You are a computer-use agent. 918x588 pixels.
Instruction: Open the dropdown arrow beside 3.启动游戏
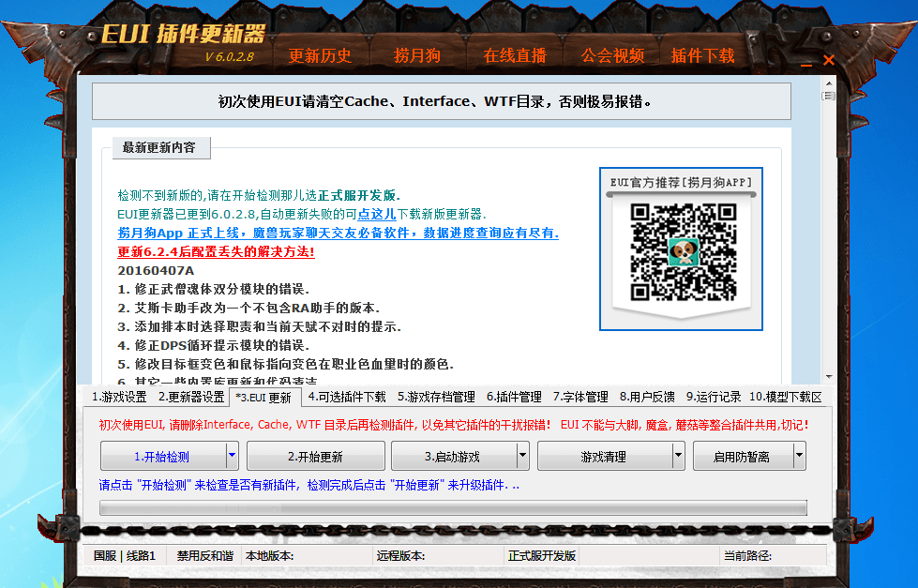click(x=523, y=457)
